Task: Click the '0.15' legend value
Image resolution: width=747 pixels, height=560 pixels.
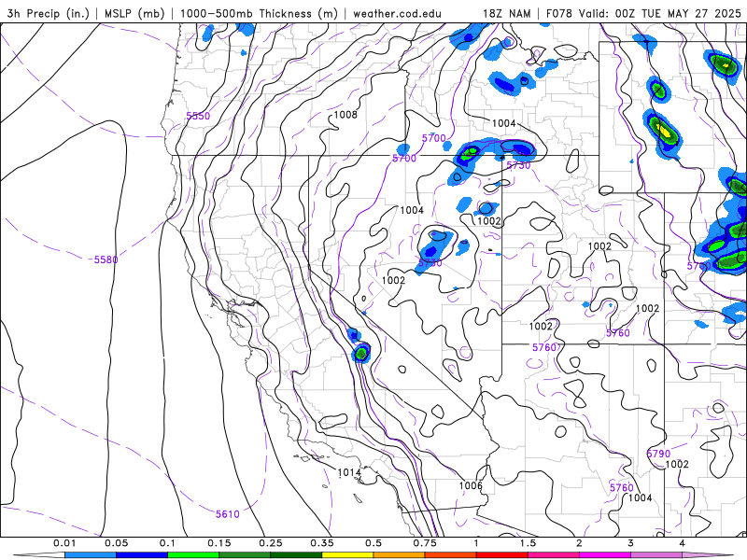Action: coord(219,543)
